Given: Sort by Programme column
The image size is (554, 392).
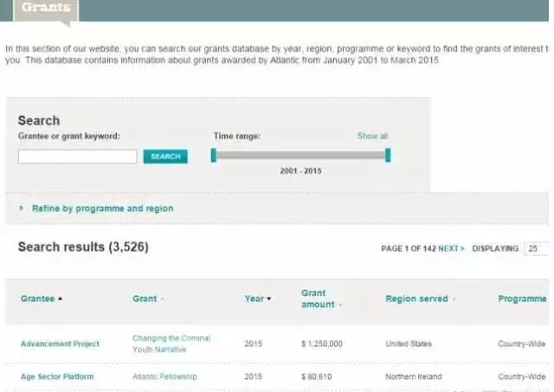Looking at the screenshot, I should [522, 299].
